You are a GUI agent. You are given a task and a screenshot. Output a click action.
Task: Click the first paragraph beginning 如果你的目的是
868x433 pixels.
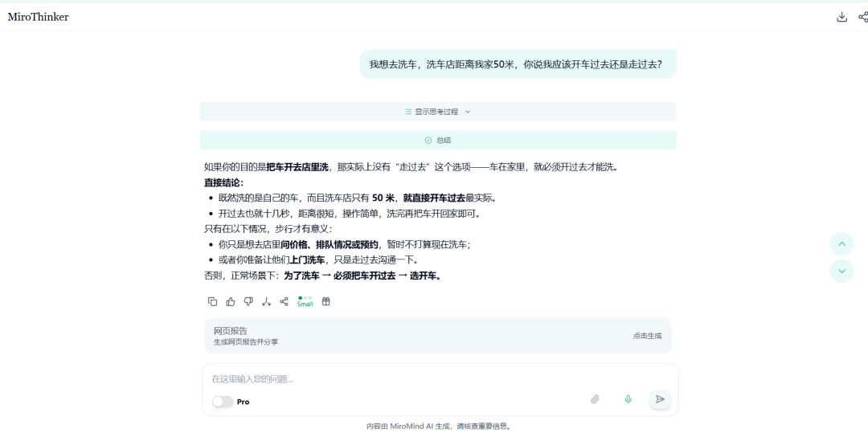(411, 167)
